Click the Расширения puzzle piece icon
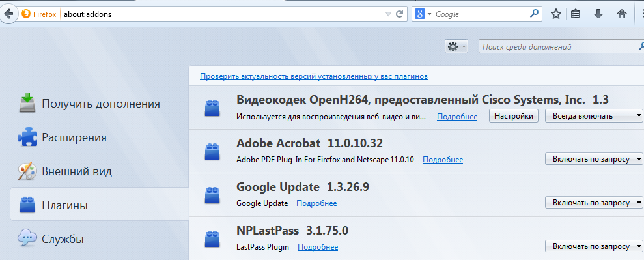The image size is (644, 260). [x=27, y=137]
